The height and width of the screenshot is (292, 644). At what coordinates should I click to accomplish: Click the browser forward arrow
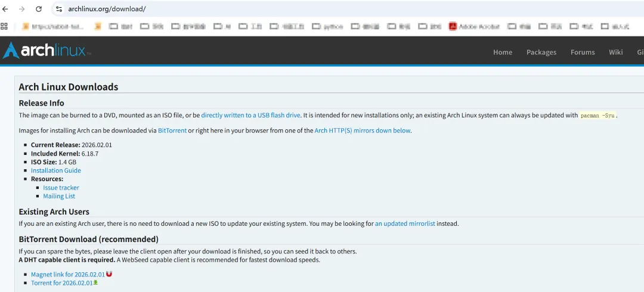point(22,9)
